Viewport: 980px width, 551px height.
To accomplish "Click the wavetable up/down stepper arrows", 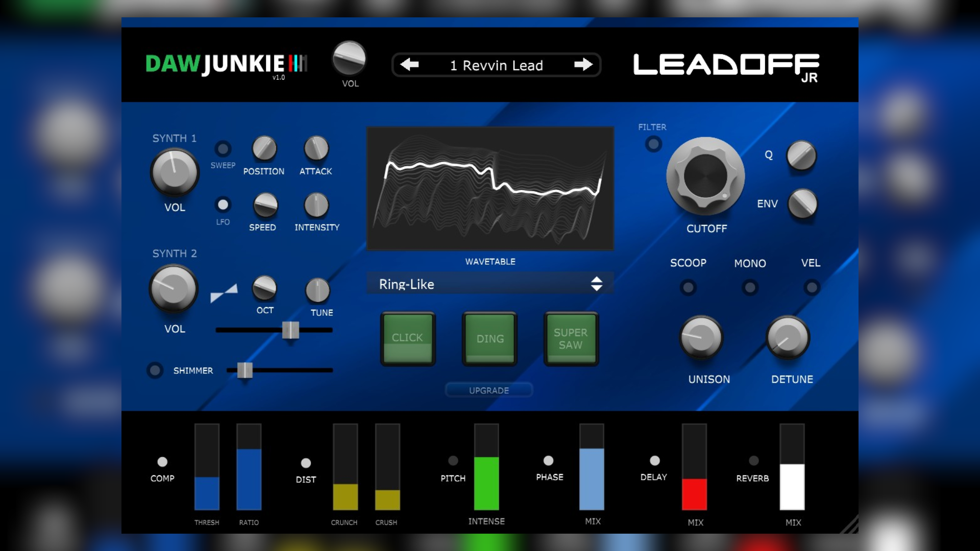I will [x=596, y=284].
